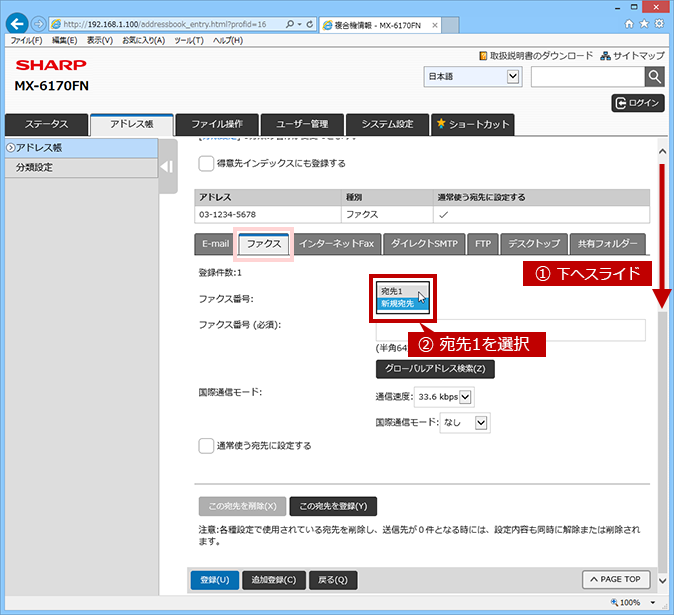Click グローバルアドレス検索(Z) button
This screenshot has width=674, height=615.
(x=435, y=369)
